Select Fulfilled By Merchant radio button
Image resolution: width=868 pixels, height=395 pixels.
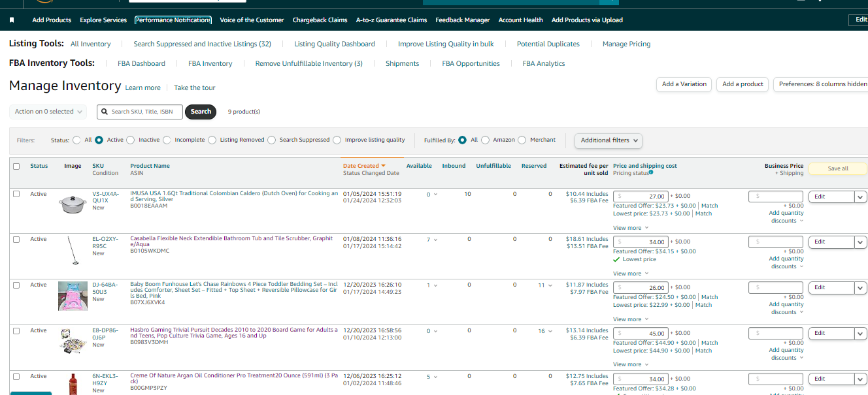pyautogui.click(x=522, y=140)
